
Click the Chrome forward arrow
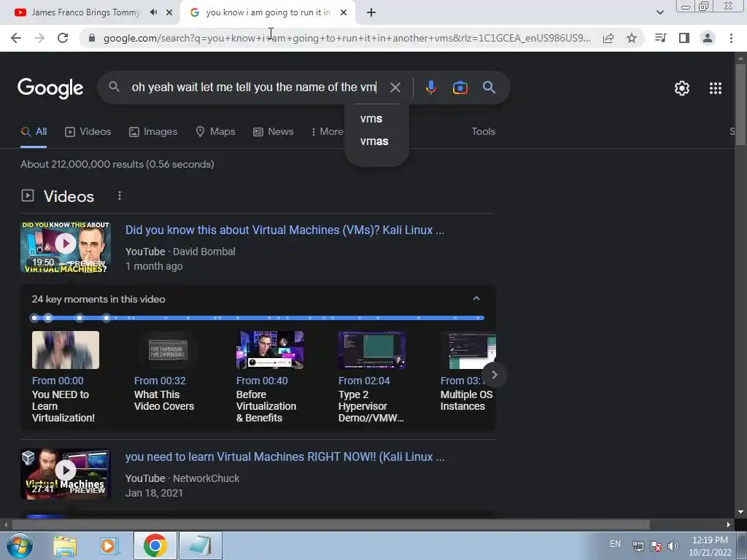(x=39, y=38)
